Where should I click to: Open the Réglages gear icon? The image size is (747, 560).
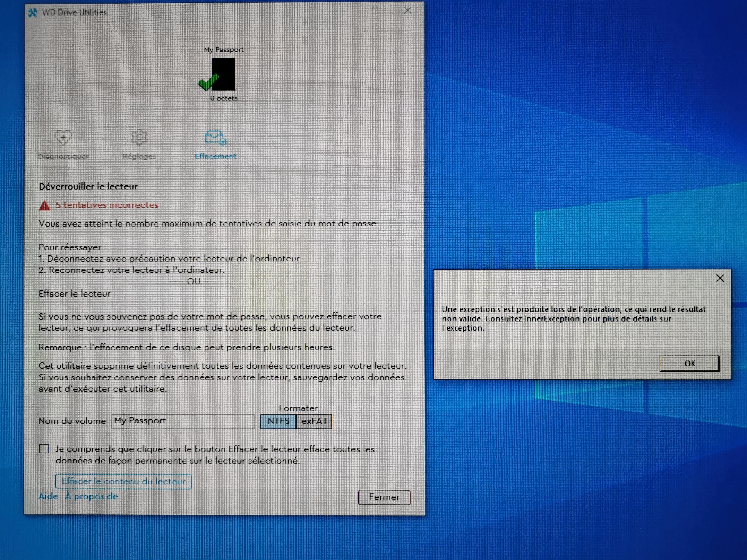coord(139,137)
